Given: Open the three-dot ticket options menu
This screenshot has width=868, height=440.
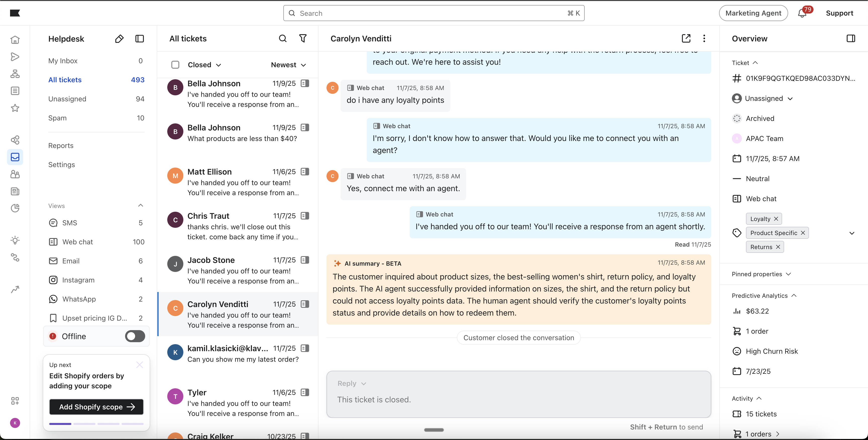Looking at the screenshot, I should point(704,38).
